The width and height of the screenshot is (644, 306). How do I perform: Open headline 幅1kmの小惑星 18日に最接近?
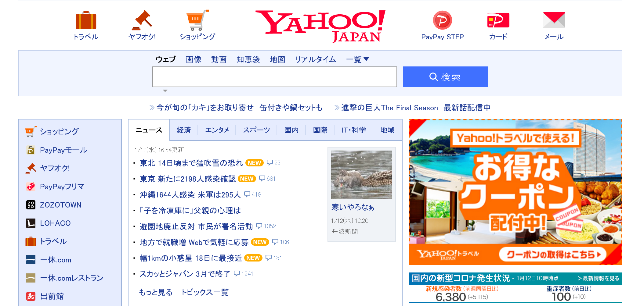[x=191, y=258]
